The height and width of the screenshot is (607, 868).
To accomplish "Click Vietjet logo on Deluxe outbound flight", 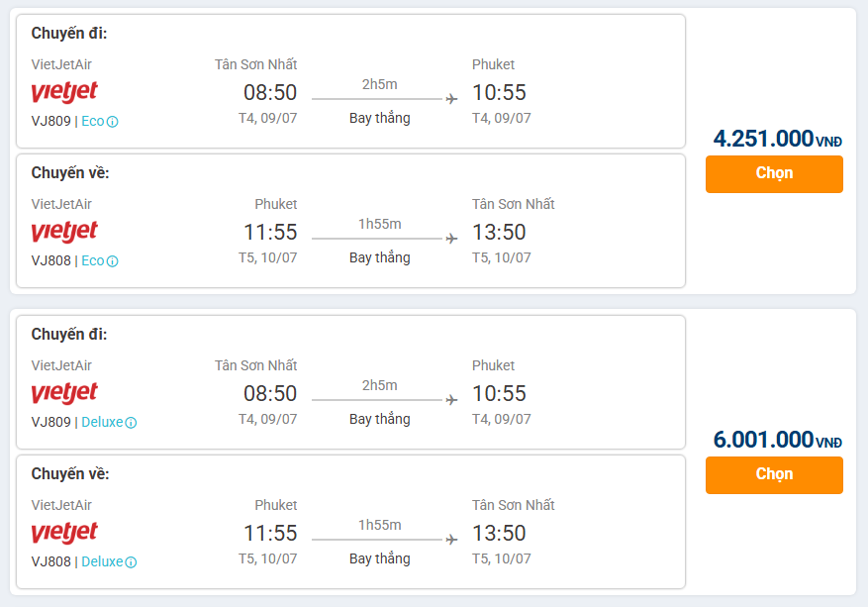I will tap(64, 394).
